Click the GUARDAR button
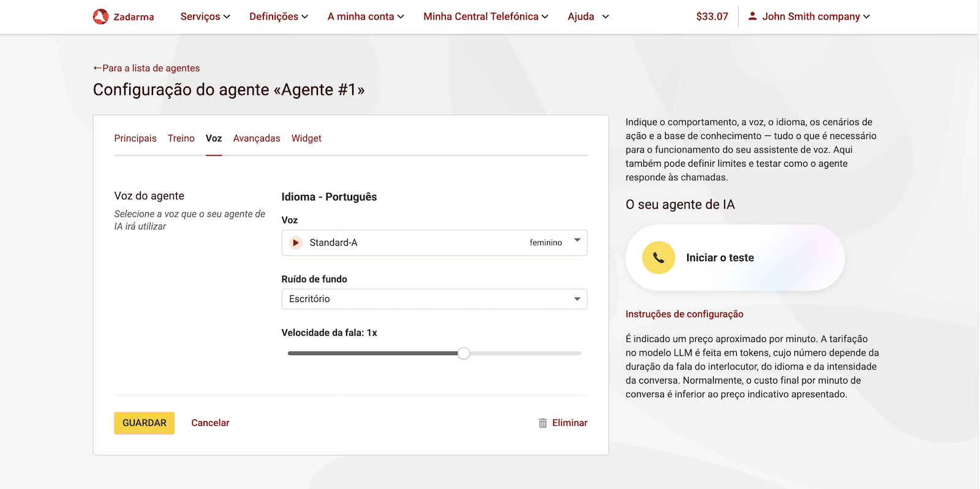Screen dimensions: 980x489 145,423
